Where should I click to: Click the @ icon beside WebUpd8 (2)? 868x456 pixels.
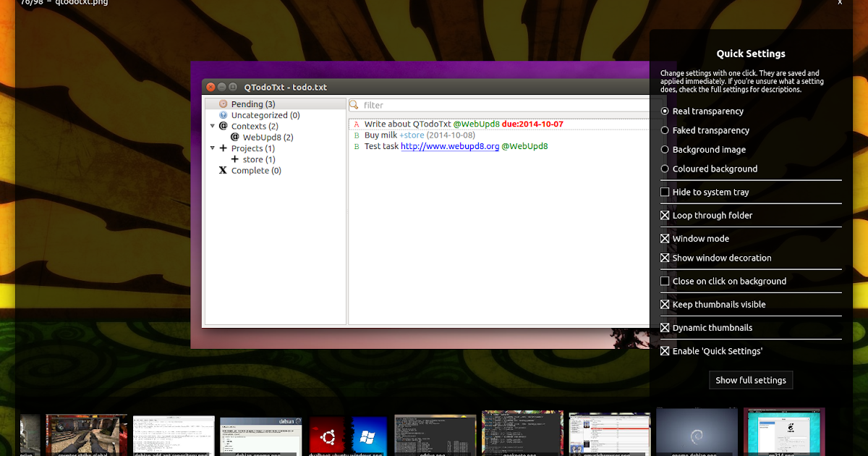click(x=235, y=137)
